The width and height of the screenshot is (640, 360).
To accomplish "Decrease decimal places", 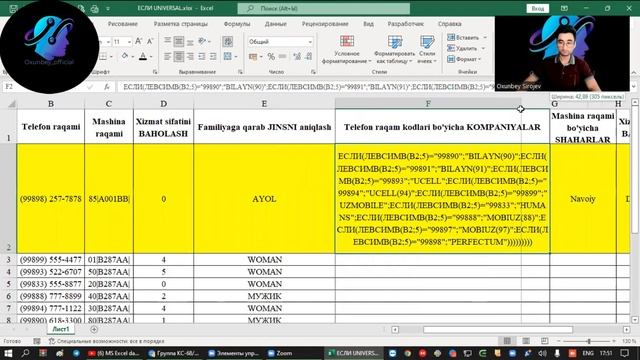I will coord(309,56).
